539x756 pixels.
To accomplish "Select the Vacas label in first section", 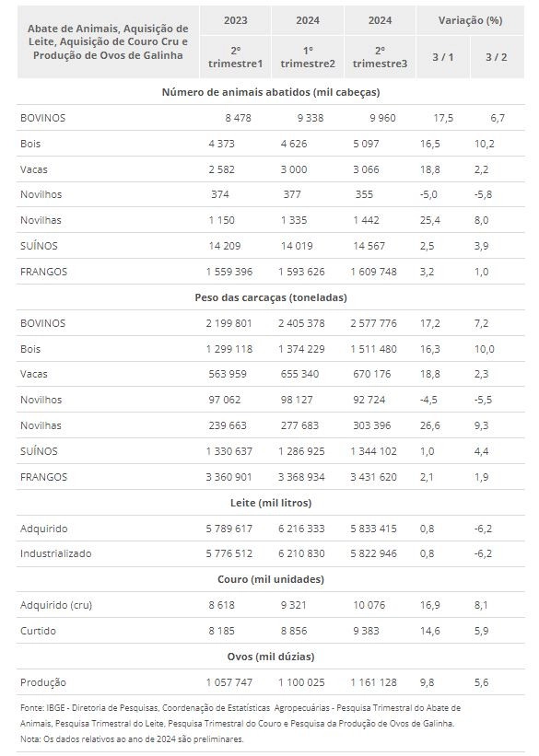I will click(34, 169).
